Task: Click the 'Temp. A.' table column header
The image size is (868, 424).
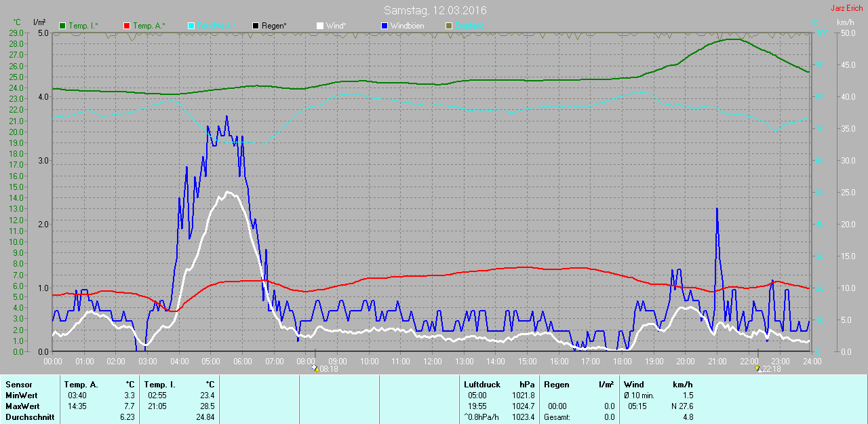Action: (81, 385)
